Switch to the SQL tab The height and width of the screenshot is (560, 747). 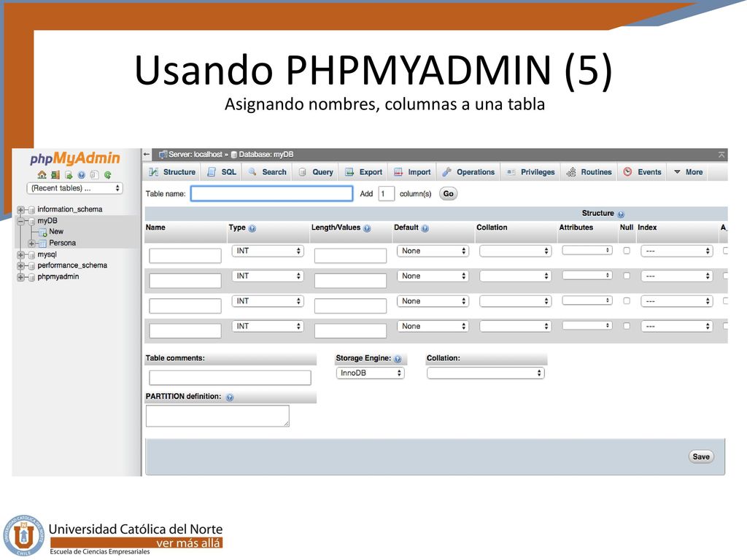click(x=222, y=172)
